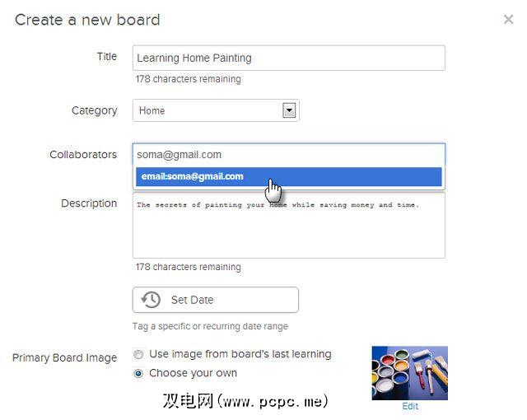Click the Set Date button
527x420 pixels.
click(x=216, y=300)
